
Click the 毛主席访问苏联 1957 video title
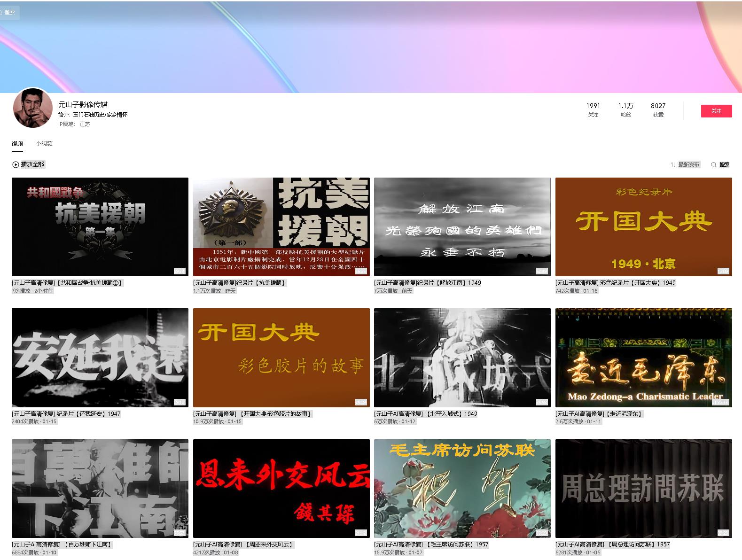pyautogui.click(x=431, y=544)
